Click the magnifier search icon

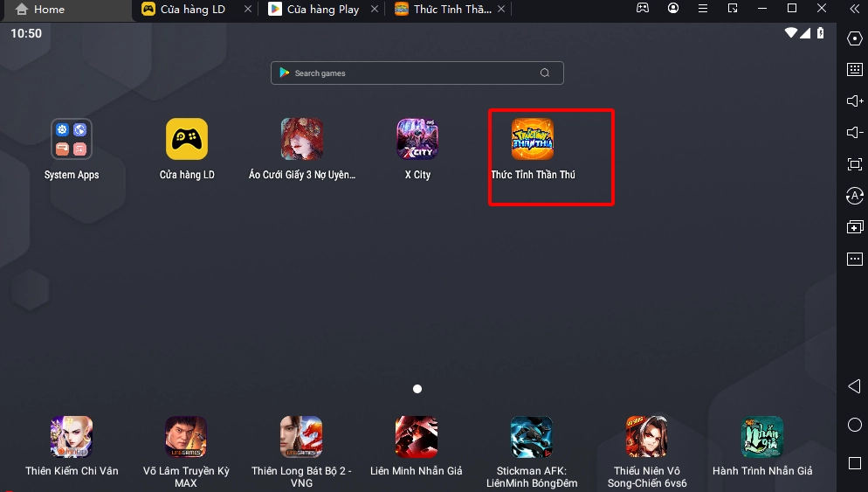545,73
